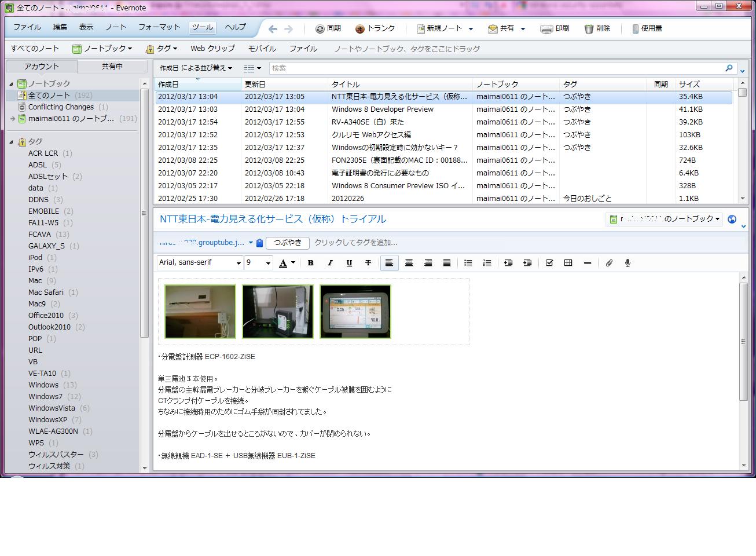Click the すべてのノート shortcut
Image resolution: width=756 pixels, height=556 pixels.
pos(35,49)
